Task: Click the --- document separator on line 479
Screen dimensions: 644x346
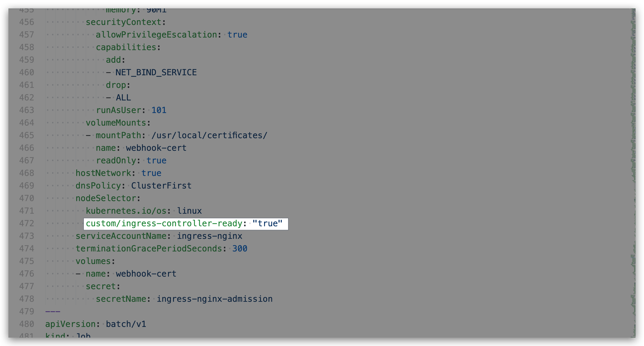Action: click(53, 312)
